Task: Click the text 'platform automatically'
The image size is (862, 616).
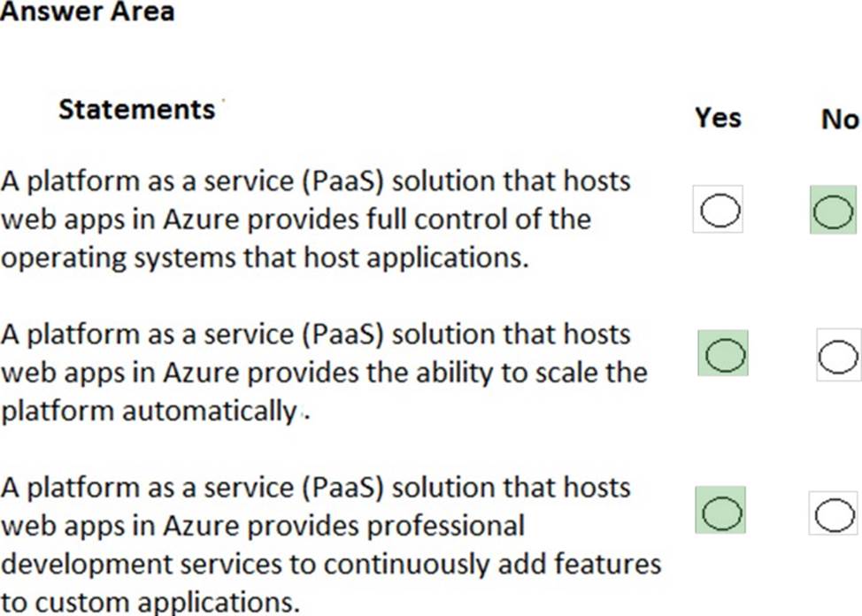Action: [149, 412]
